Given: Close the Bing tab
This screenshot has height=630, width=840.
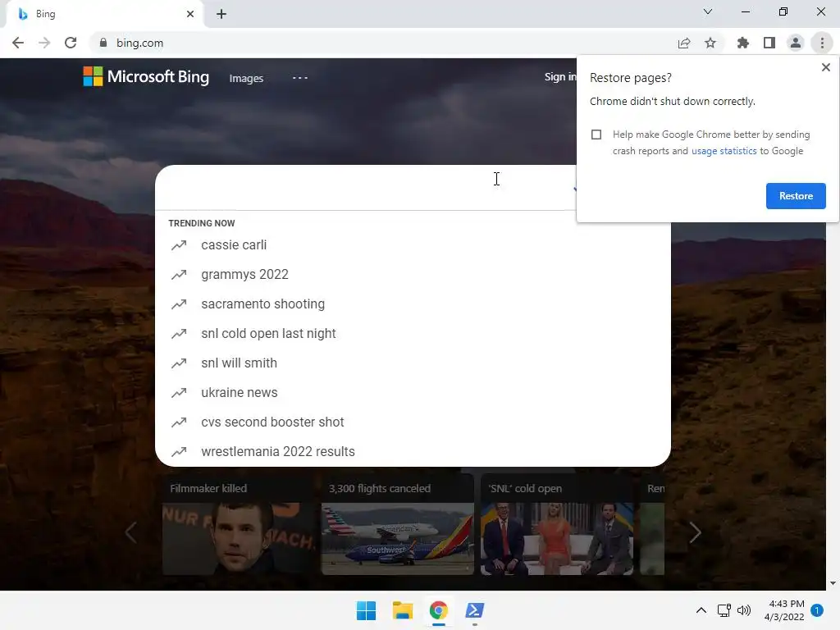Looking at the screenshot, I should click(x=190, y=14).
